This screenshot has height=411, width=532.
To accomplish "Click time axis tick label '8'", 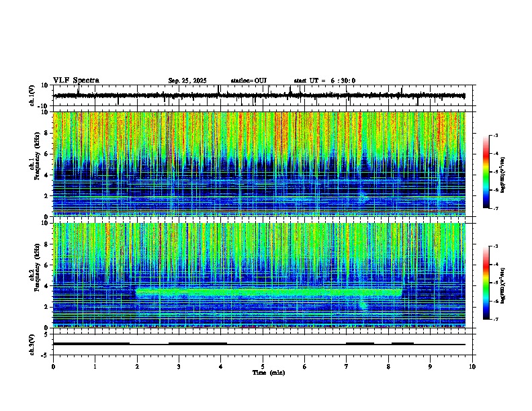I will (x=388, y=367).
